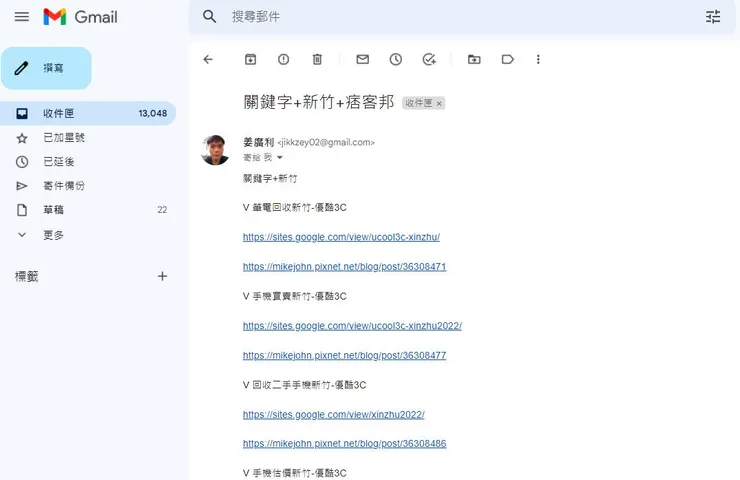Open the More options three-dot menu

point(538,59)
